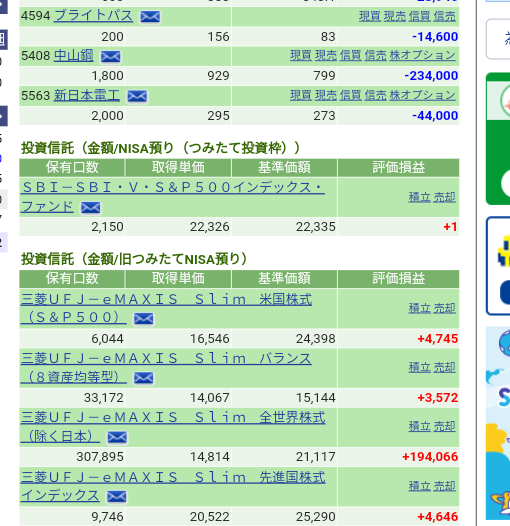510x526 pixels.
Task: Open eMAXIS Slim バランス fund link
Action: tap(166, 368)
